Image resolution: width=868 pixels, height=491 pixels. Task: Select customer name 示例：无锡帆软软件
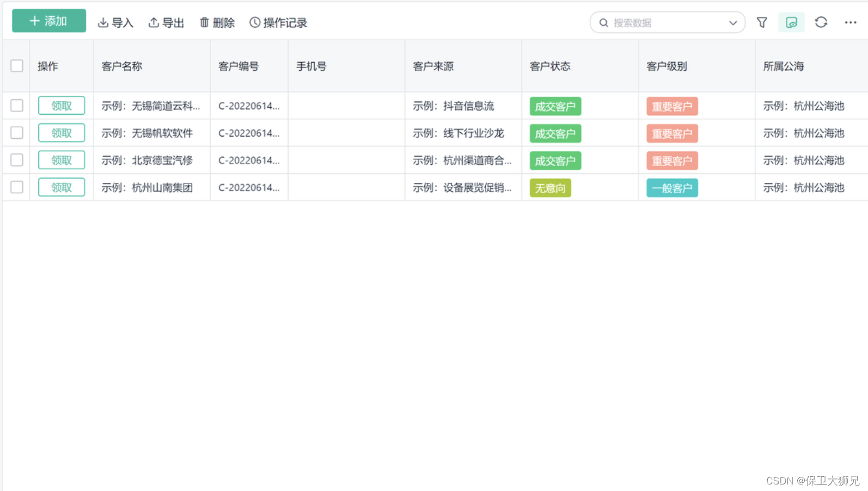(147, 133)
